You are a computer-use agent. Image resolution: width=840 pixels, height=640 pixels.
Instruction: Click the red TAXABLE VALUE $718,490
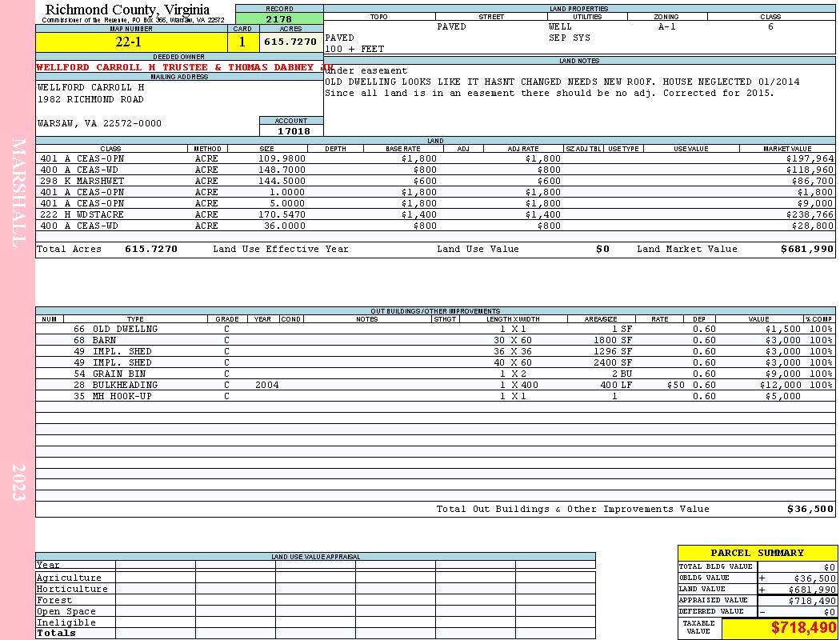click(803, 628)
